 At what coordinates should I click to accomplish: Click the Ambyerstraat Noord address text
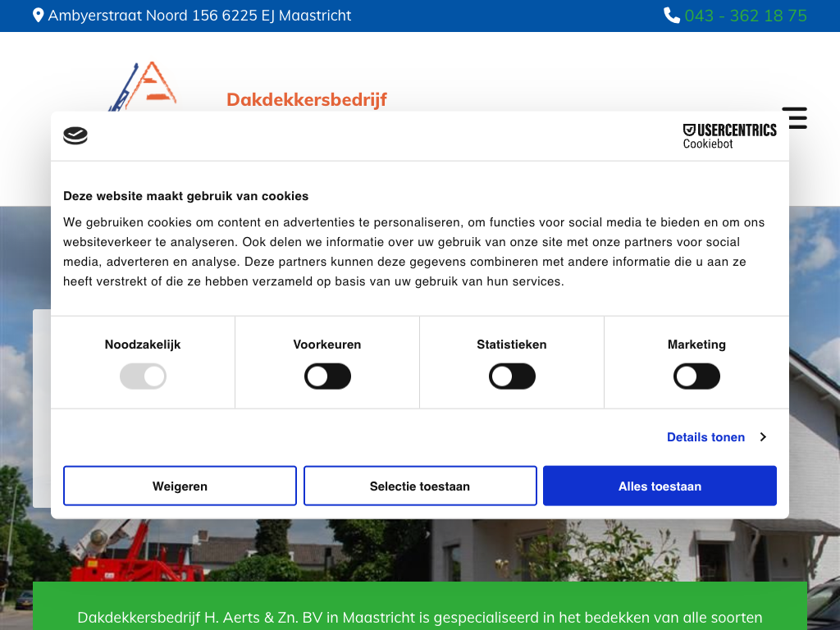point(199,16)
